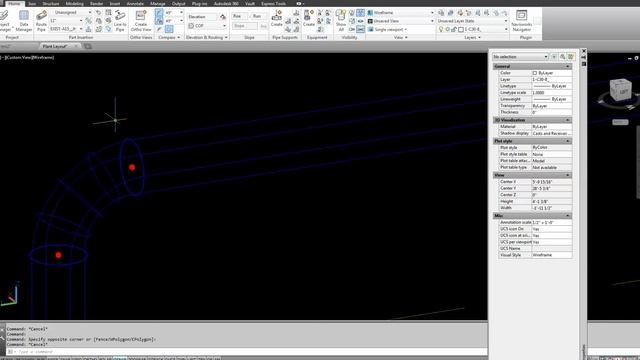Toggle the highlighted visibility button top row
Viewport: 640px width, 360px height.
point(360,13)
